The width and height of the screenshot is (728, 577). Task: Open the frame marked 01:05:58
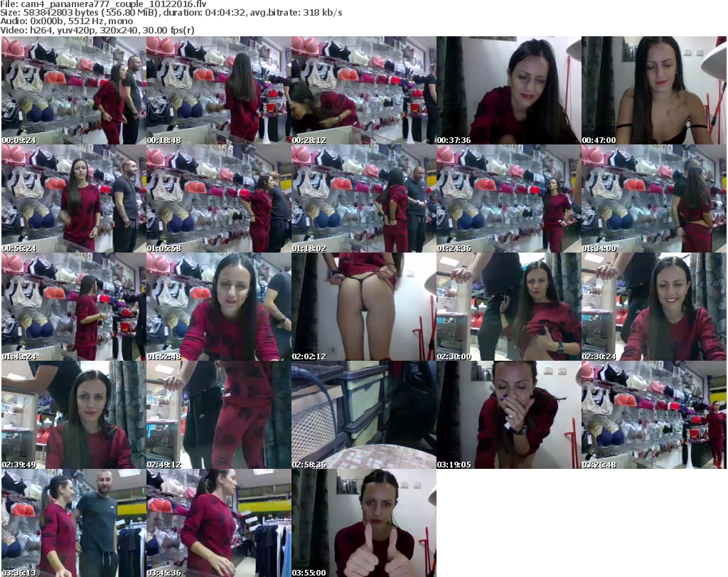[219, 198]
